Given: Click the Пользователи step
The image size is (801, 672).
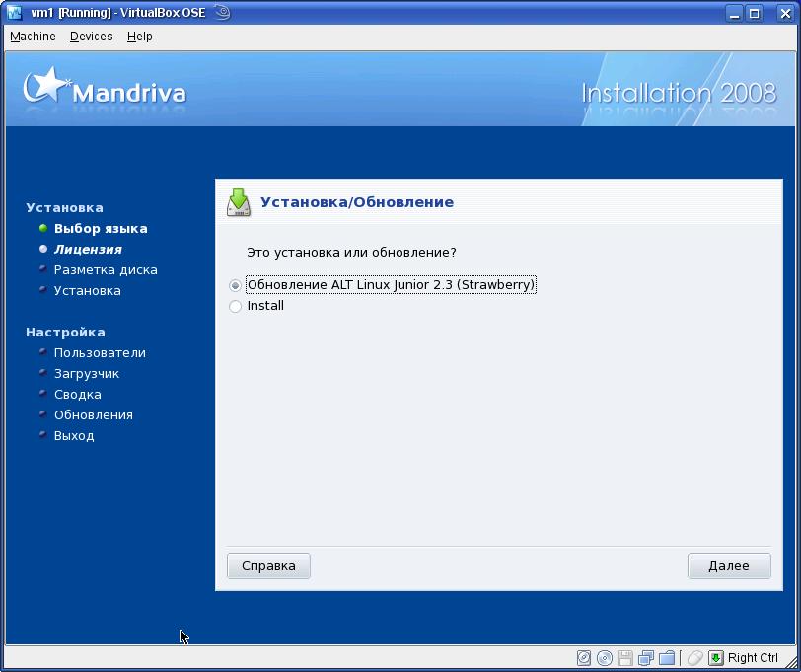Looking at the screenshot, I should 101,353.
